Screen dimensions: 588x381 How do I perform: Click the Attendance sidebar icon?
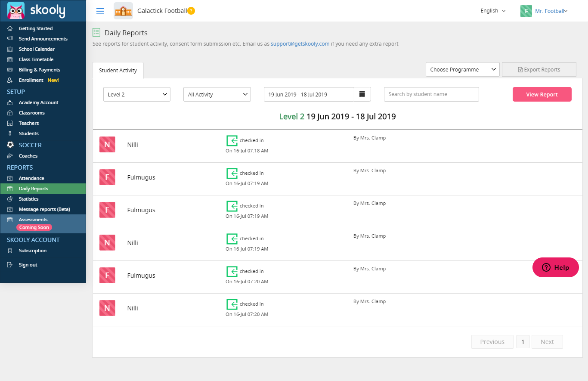10,178
